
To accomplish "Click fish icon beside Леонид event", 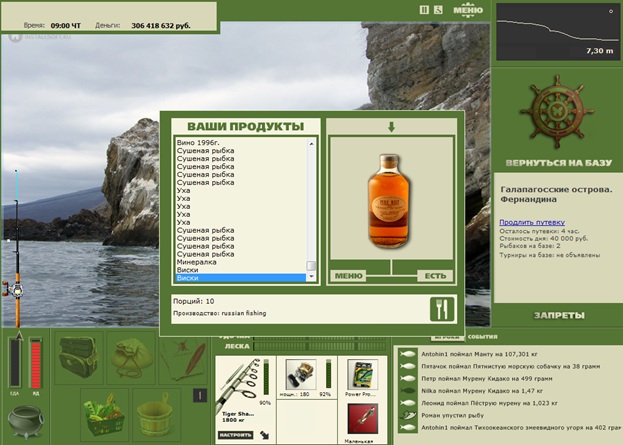I will pos(408,403).
